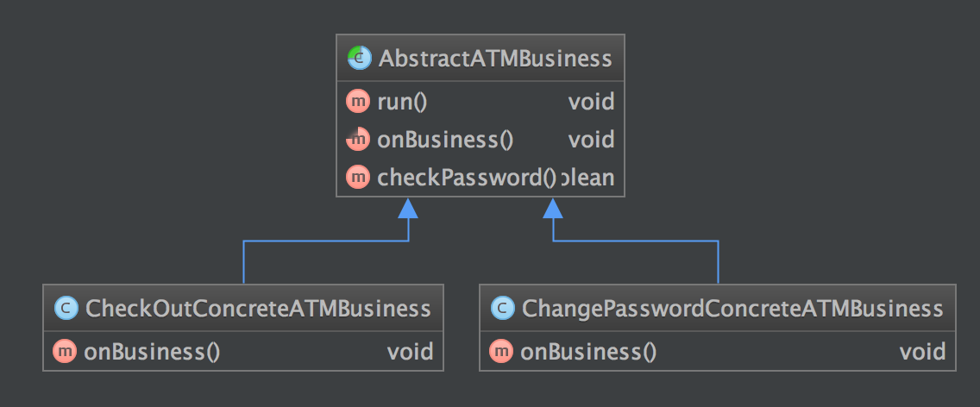This screenshot has width=980, height=407.
Task: Click the onBusiness() method icon in CheckOutConcreteATMBusiness
Action: click(x=65, y=351)
